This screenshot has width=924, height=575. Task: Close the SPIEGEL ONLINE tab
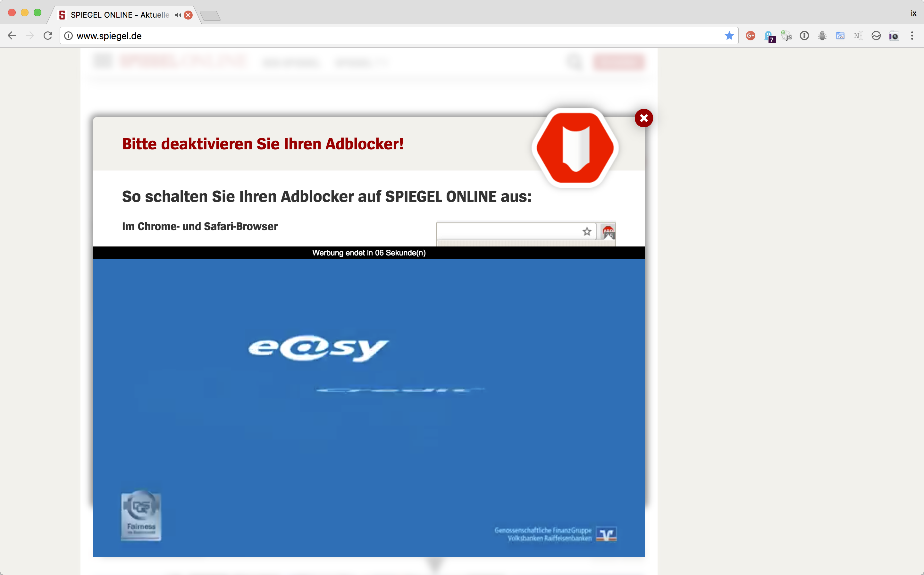coord(188,15)
